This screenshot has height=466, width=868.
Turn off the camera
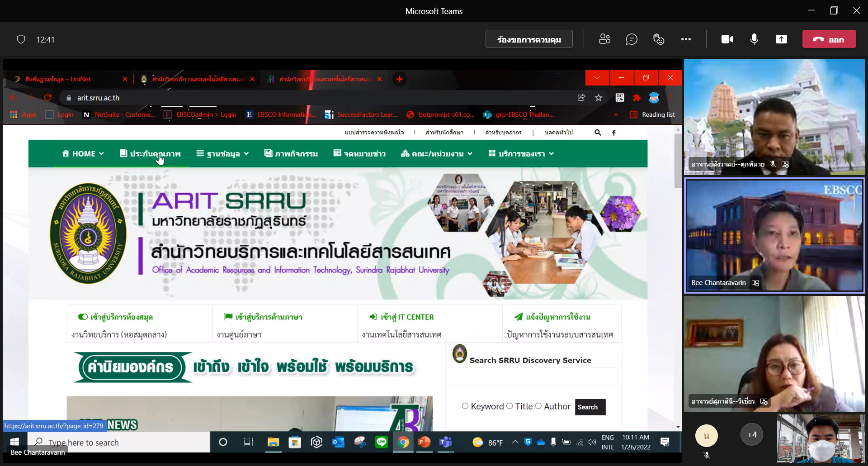point(727,39)
